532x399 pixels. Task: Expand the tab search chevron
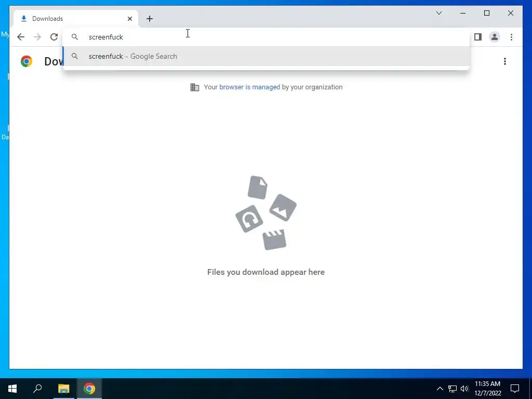pos(438,13)
